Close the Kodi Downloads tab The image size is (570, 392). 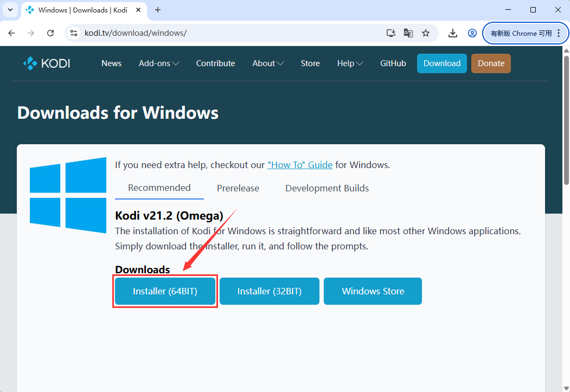coord(138,10)
